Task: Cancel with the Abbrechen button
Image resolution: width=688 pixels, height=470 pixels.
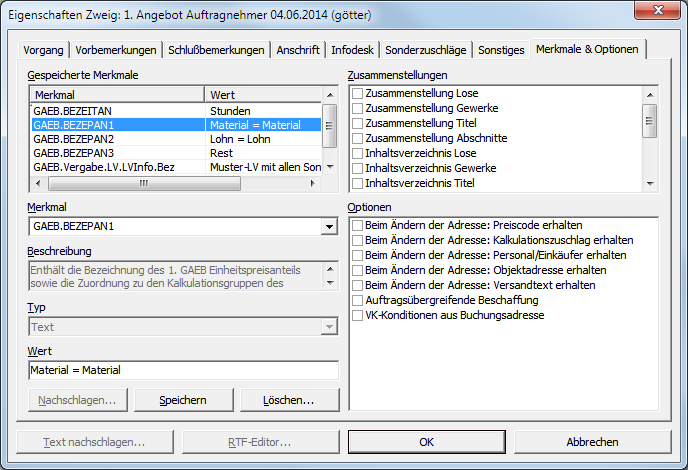Action: [592, 442]
